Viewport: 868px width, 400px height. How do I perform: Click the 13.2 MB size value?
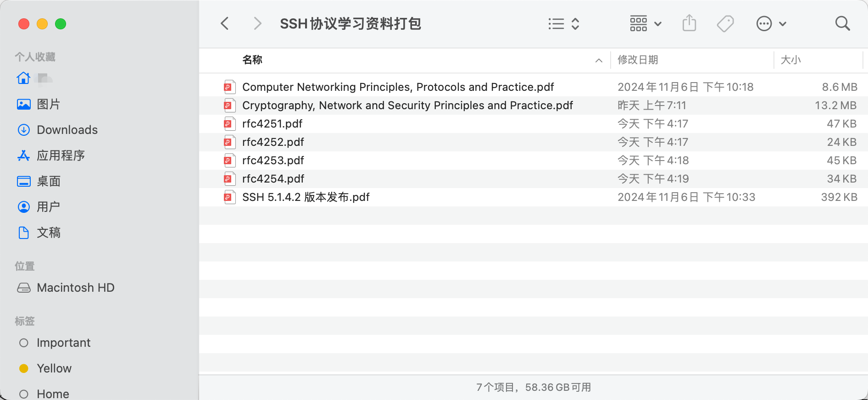pyautogui.click(x=835, y=106)
